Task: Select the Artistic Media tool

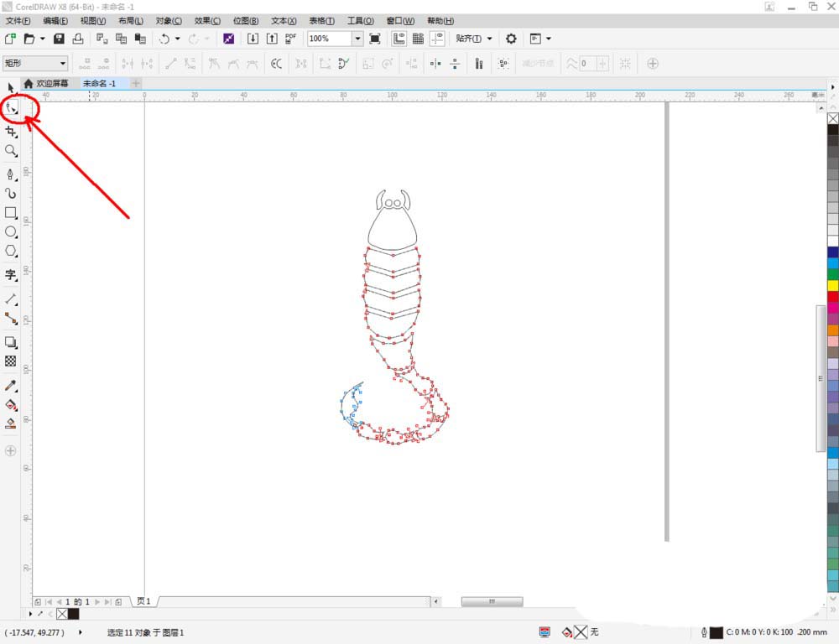Action: pyautogui.click(x=11, y=194)
